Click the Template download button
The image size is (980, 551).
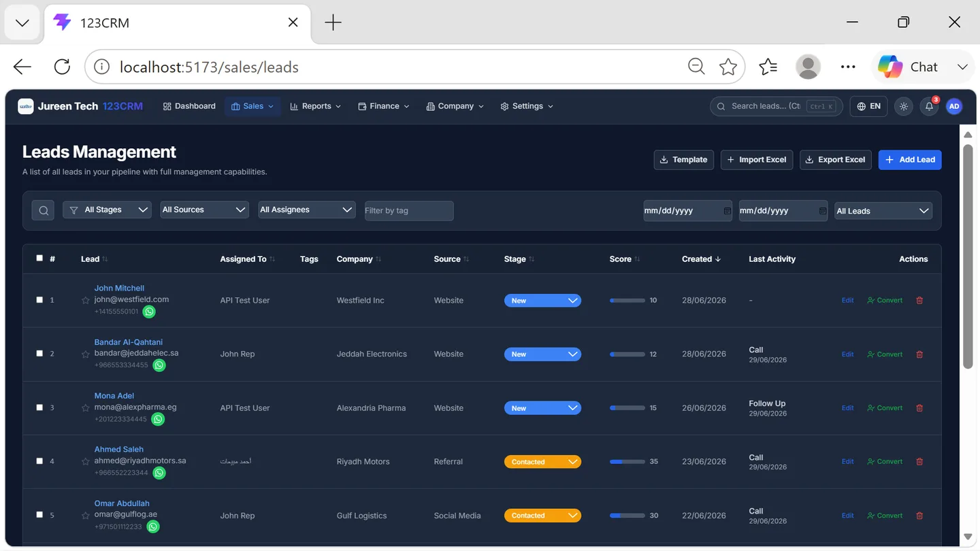[x=683, y=159]
